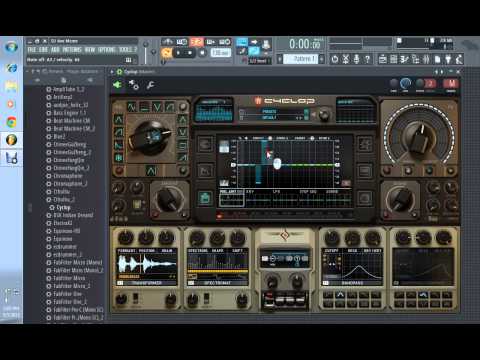Click the Cyclop diamond logo in the center module
The height and width of the screenshot is (360, 480).
pos(284,235)
